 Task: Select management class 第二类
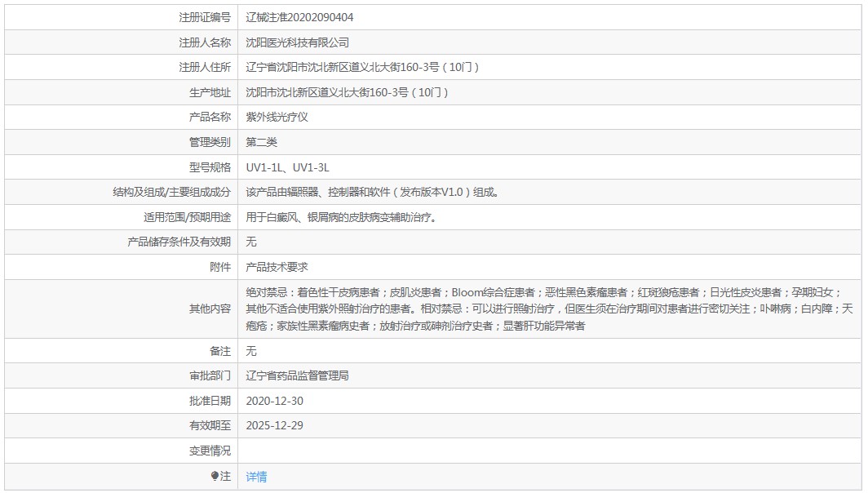(261, 142)
